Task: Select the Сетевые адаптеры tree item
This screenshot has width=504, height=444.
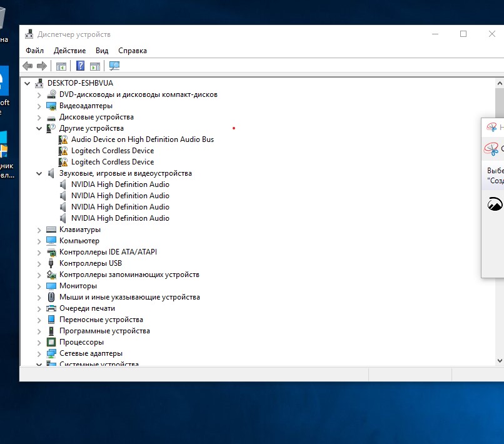Action: (x=91, y=353)
